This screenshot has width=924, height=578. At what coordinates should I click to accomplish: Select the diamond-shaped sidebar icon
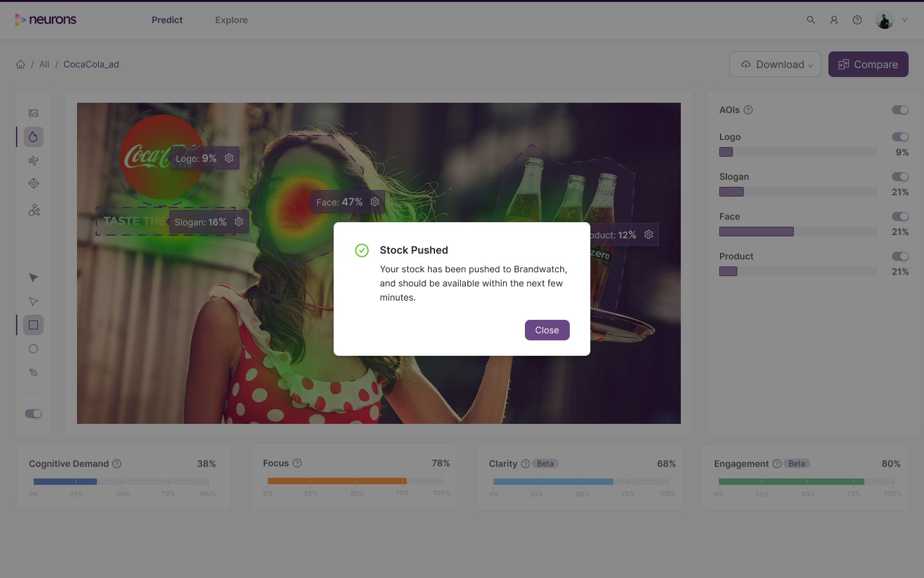coord(33,184)
